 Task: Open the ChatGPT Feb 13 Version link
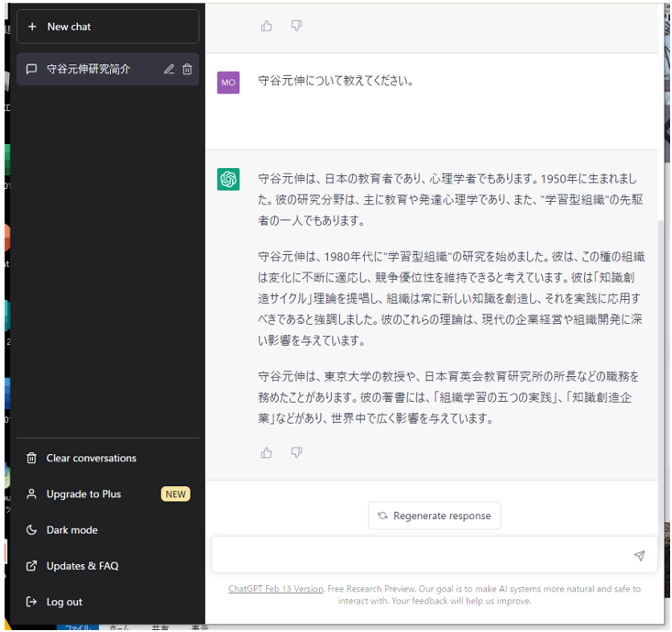(276, 589)
